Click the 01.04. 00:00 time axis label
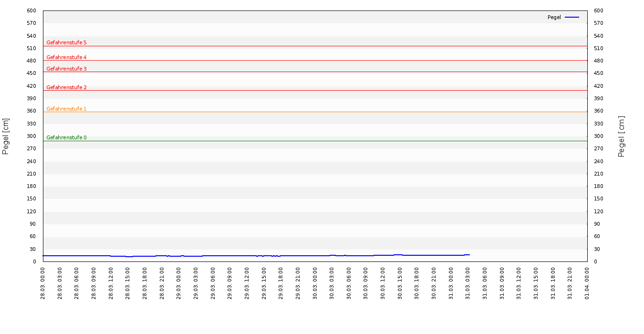 [x=587, y=283]
